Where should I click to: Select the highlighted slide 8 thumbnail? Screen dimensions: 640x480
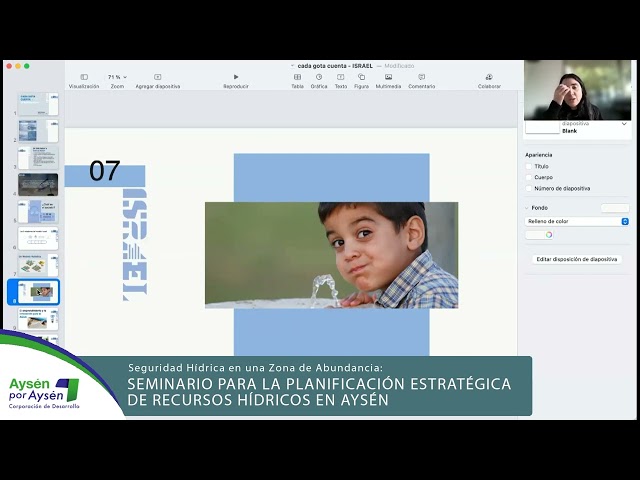(38, 292)
